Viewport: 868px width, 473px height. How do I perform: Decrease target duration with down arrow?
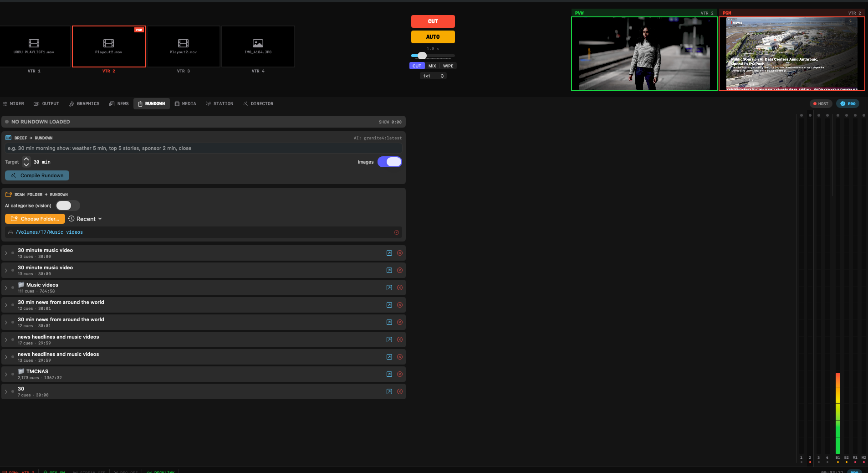26,165
